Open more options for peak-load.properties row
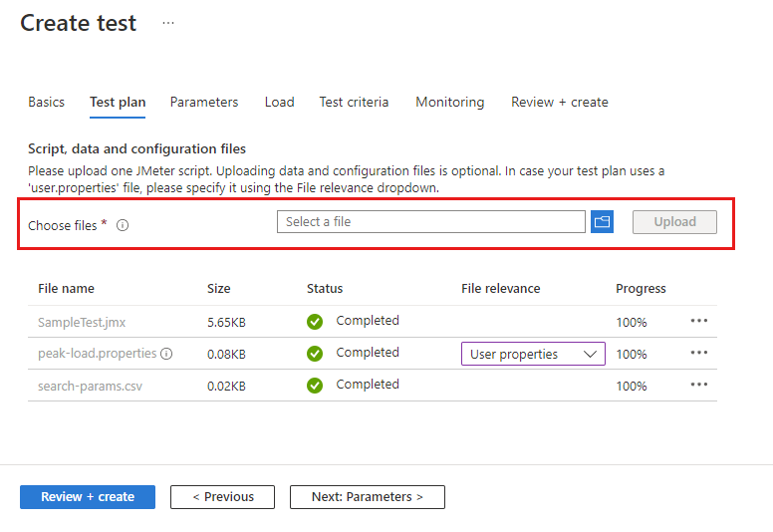 tap(698, 353)
